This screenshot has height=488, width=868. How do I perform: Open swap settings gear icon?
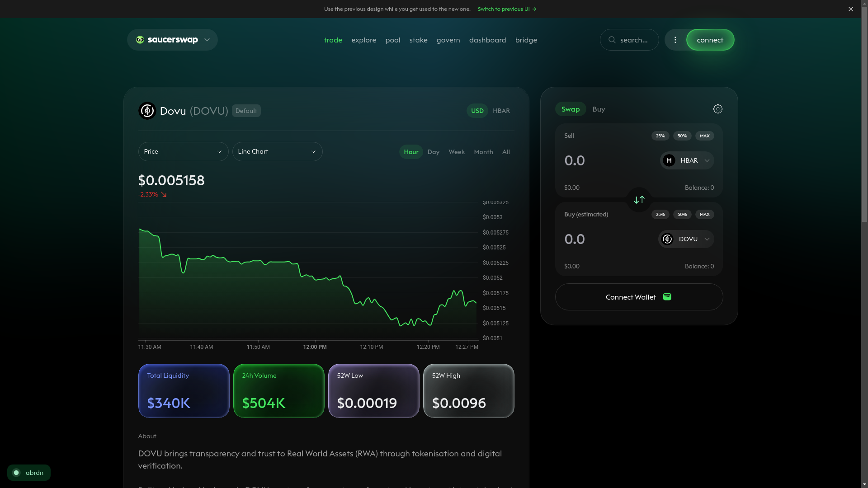pyautogui.click(x=718, y=109)
